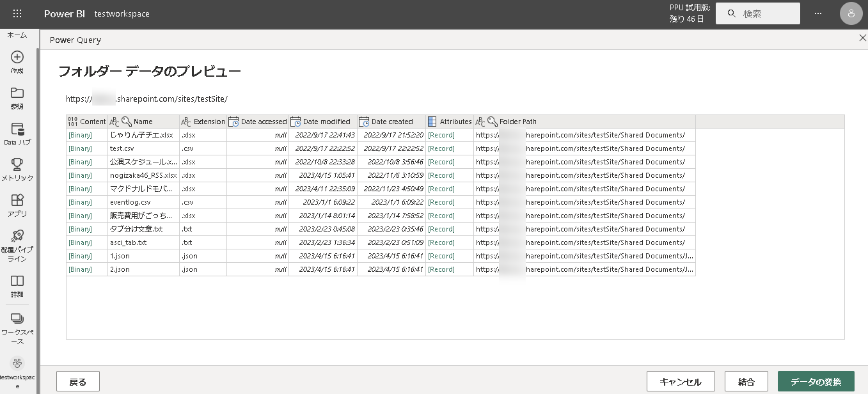This screenshot has height=394, width=868.
Task: Select the asci_tab.txt name cell
Action: tap(143, 242)
